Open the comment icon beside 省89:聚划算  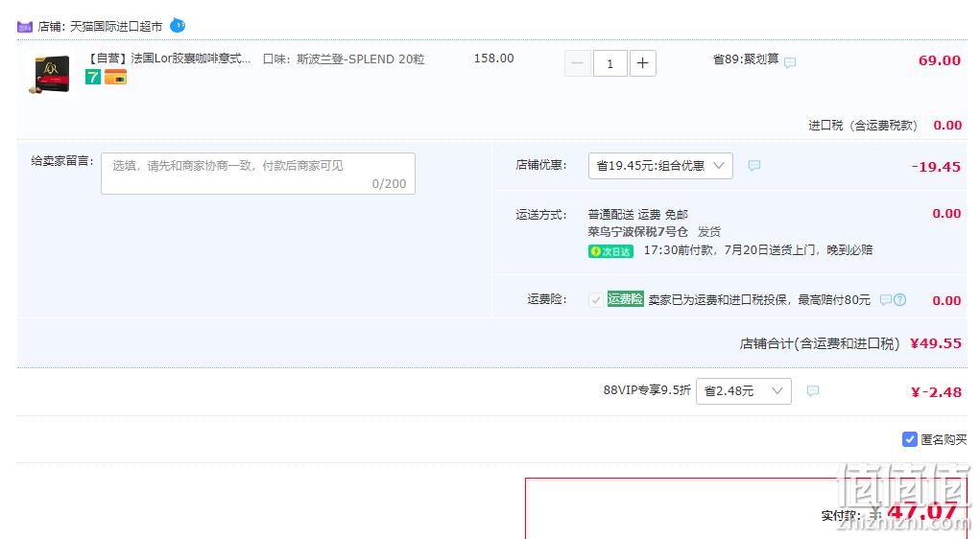(790, 62)
